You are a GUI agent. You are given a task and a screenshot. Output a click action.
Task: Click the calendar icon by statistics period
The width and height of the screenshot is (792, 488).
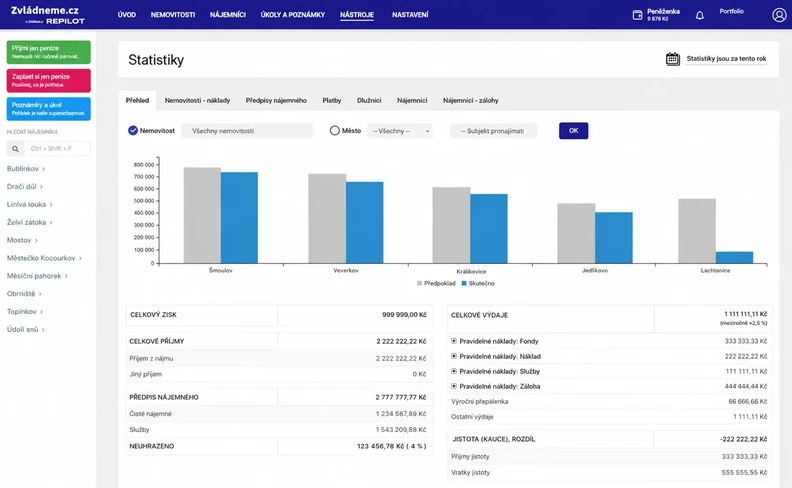(x=672, y=59)
